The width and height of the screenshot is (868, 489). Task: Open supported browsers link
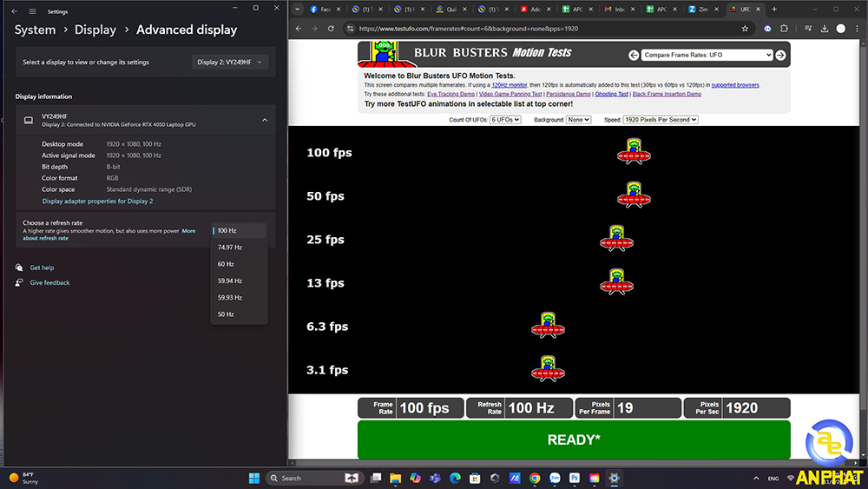735,85
